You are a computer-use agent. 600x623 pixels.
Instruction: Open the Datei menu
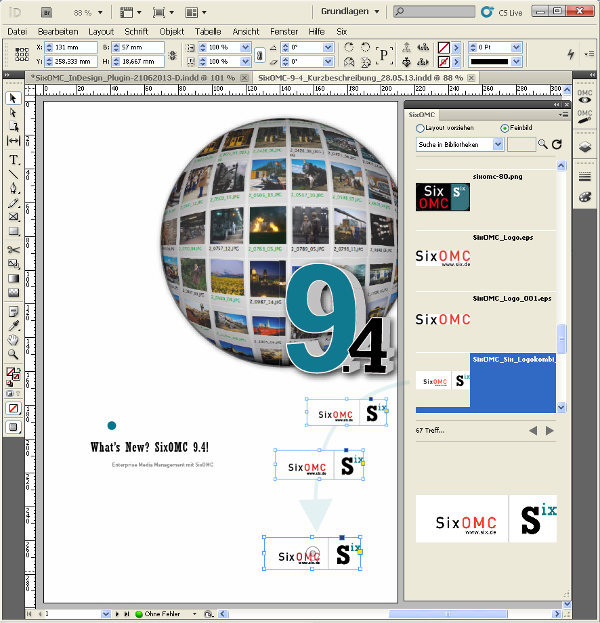(x=17, y=32)
